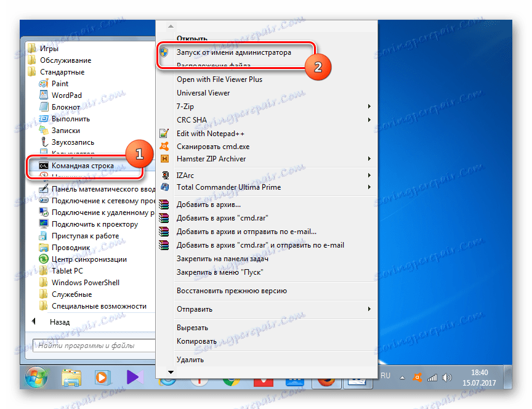Viewport: 532px width, 409px height.
Task: Choose Вырезать in the context menu
Action: pyautogui.click(x=192, y=328)
